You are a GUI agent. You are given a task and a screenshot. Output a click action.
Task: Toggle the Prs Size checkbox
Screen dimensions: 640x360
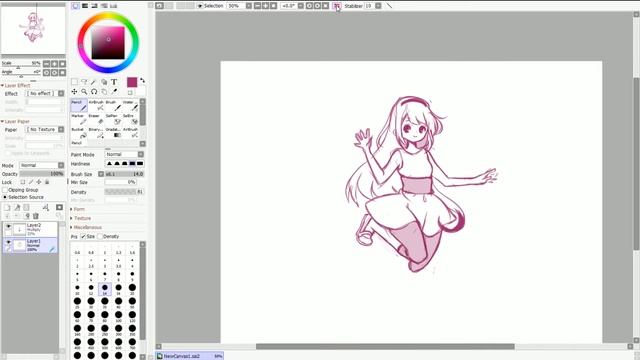(83, 236)
